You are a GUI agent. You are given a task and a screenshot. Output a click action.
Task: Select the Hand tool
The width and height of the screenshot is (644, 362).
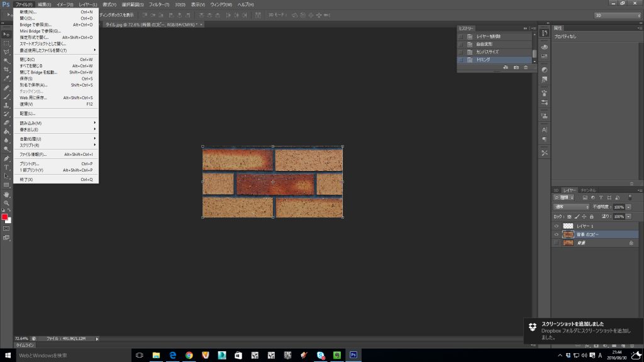pos(6,194)
